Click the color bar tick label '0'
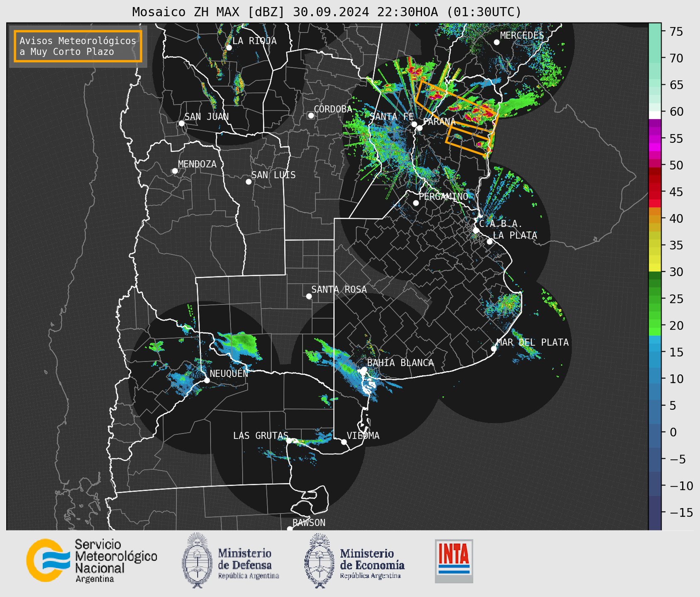700x597 pixels. (672, 433)
